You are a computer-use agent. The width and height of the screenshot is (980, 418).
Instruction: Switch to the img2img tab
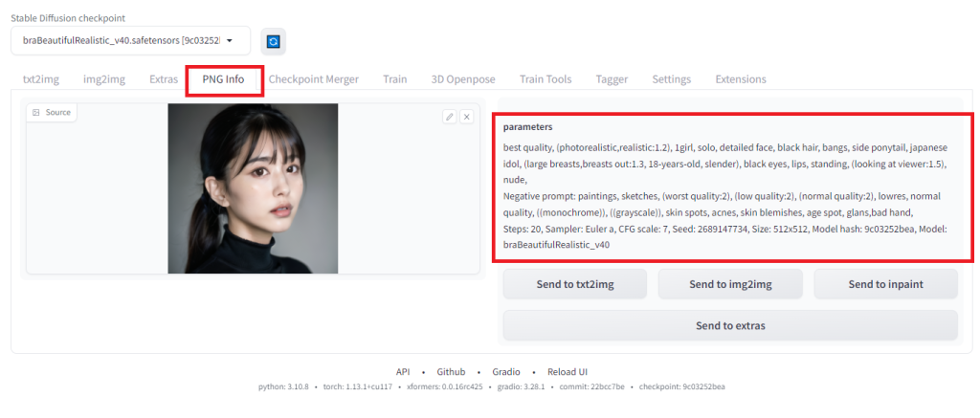[104, 79]
